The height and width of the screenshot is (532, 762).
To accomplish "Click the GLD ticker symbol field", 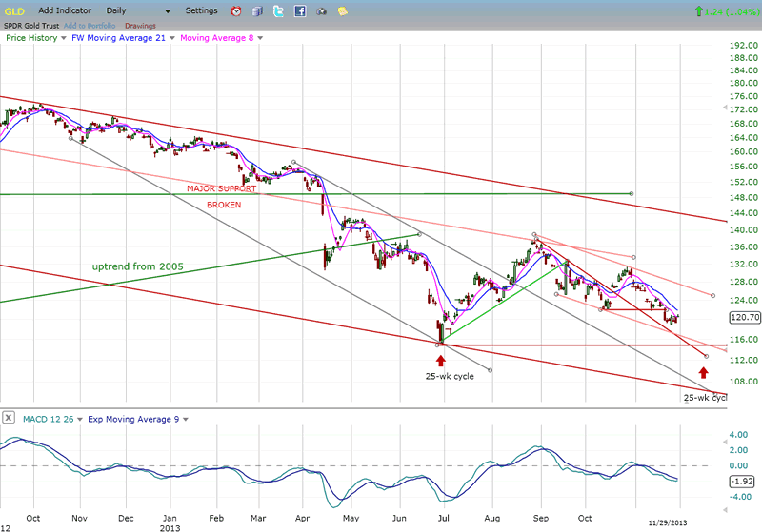I will click(14, 10).
